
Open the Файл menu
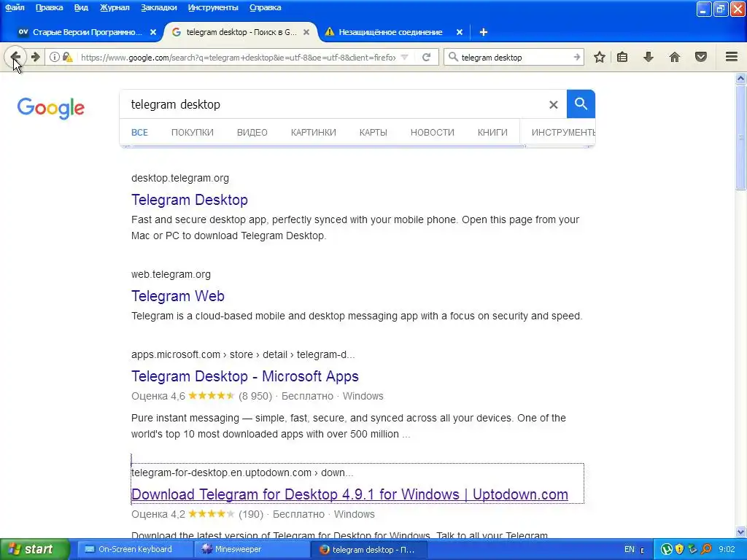click(15, 7)
